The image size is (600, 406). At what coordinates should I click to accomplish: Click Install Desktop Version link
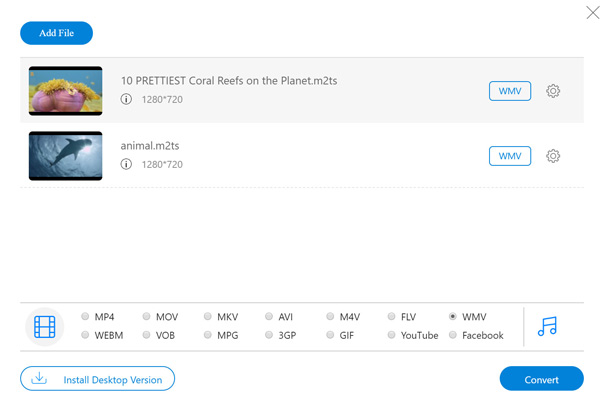point(111,379)
